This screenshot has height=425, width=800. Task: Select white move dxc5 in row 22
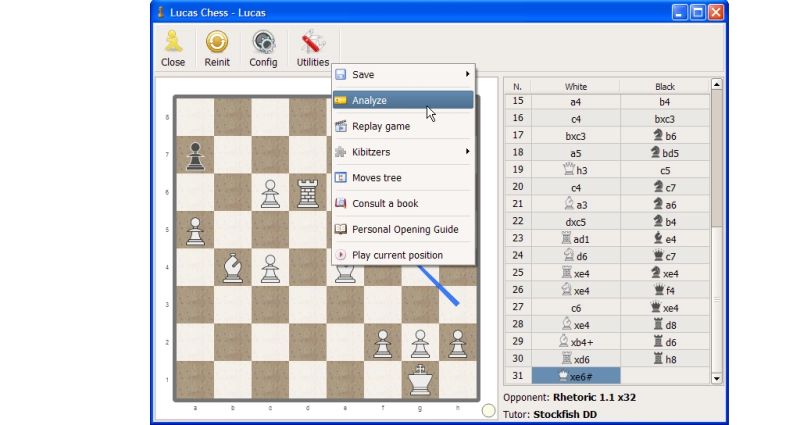pos(576,222)
